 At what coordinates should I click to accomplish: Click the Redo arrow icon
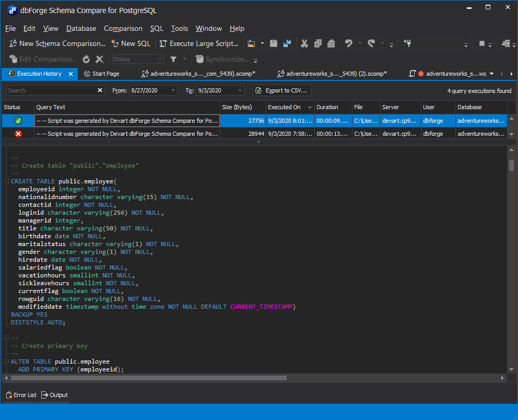tap(371, 43)
